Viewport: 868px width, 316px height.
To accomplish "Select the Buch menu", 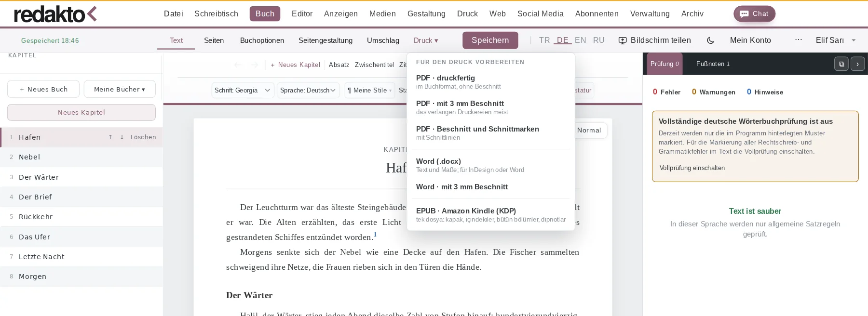I will [x=265, y=14].
